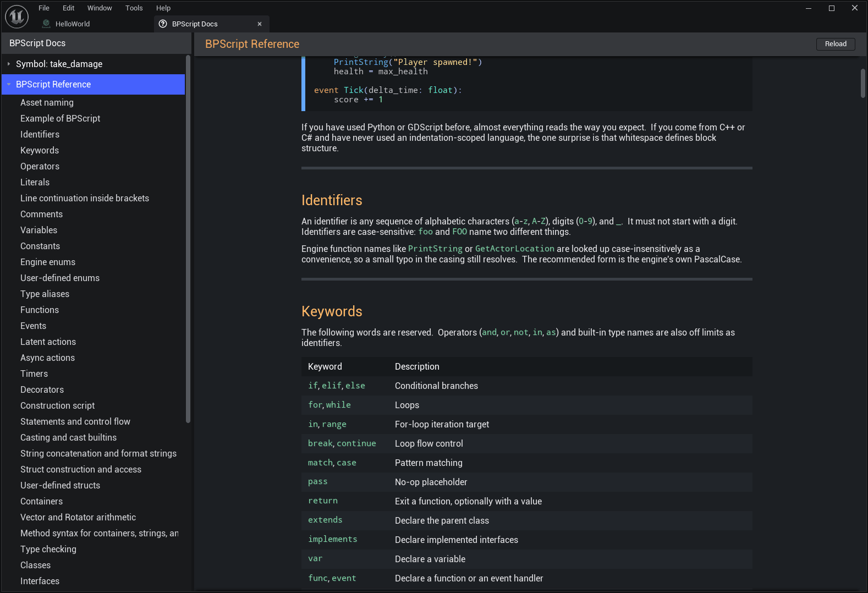Click the 'No-op placeholder' description cell

pyautogui.click(x=431, y=482)
